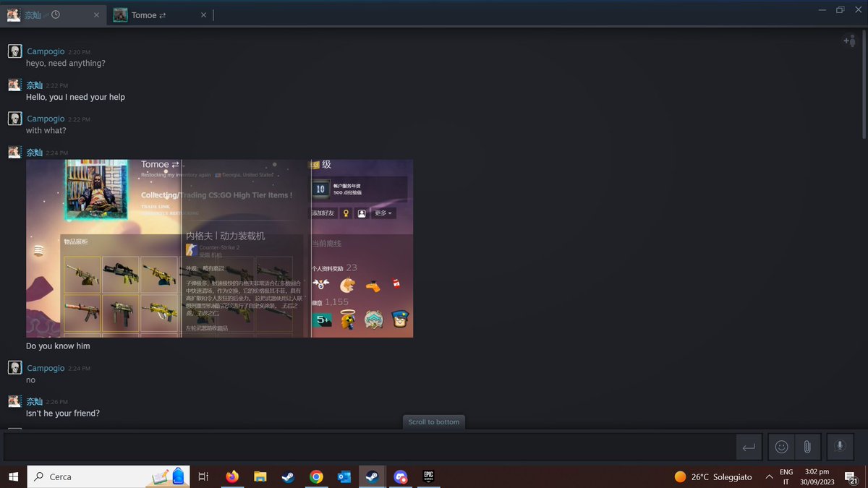Open File Explorer from the taskbar
868x488 pixels.
click(x=260, y=476)
